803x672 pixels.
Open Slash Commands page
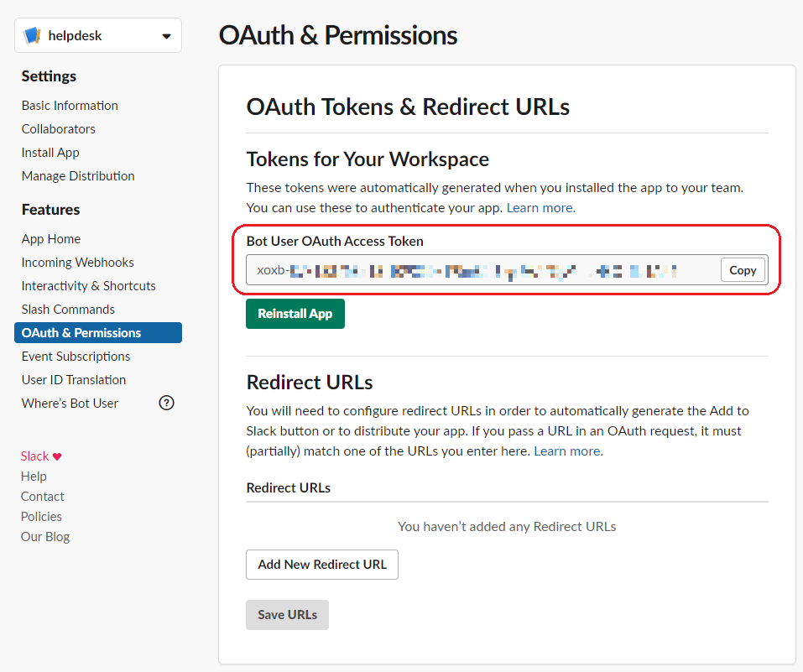pyautogui.click(x=68, y=310)
